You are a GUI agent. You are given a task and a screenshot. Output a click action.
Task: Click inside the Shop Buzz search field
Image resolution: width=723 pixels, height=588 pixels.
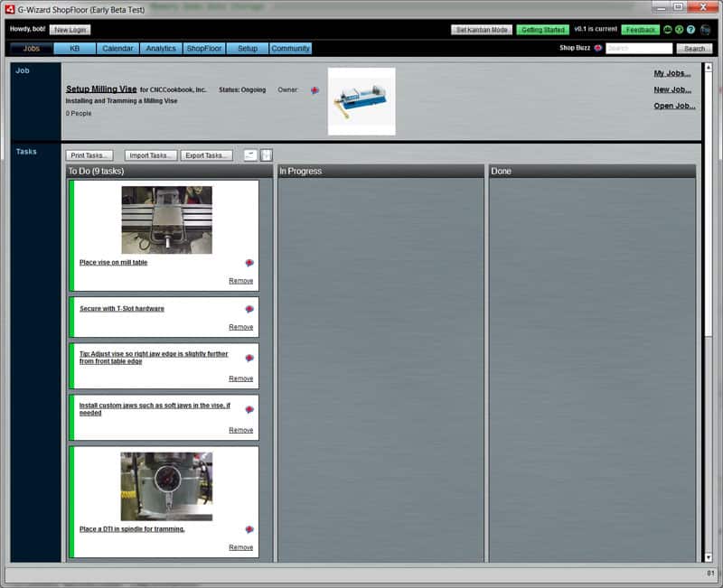click(637, 48)
